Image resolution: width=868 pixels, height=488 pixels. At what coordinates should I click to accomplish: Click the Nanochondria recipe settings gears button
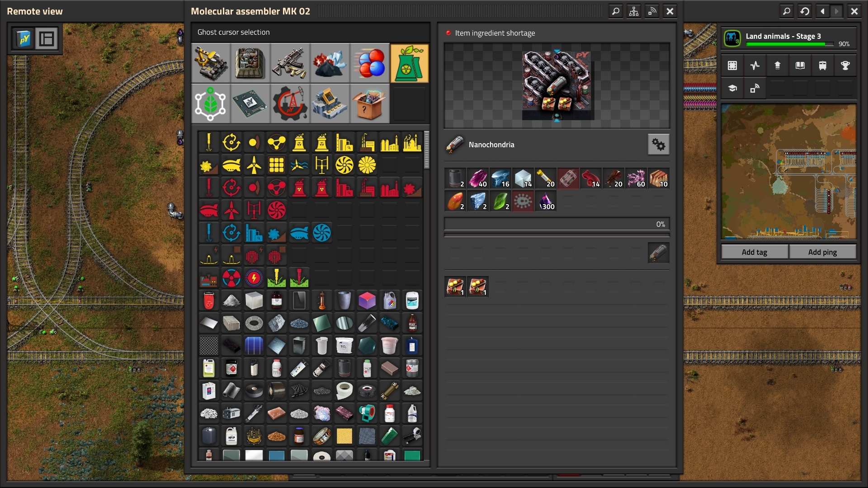point(658,145)
